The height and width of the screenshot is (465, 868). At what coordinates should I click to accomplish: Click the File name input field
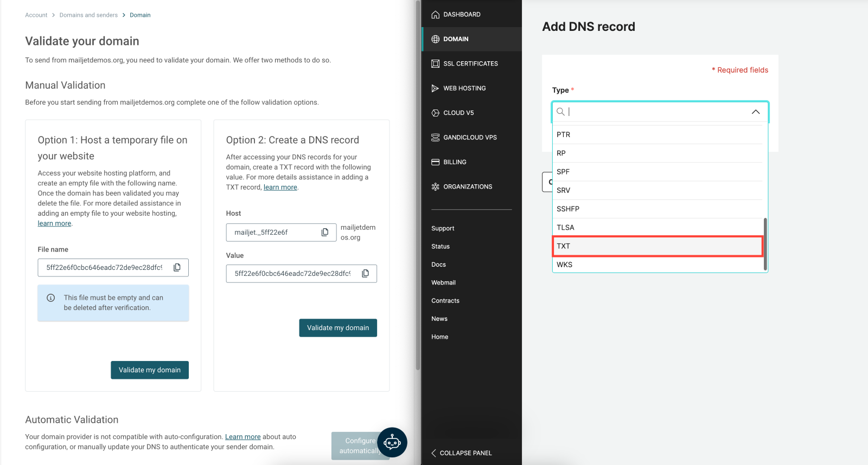coord(113,268)
